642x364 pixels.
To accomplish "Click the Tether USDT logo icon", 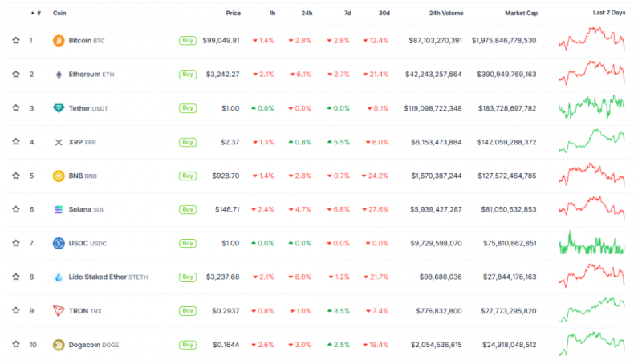I will click(59, 108).
